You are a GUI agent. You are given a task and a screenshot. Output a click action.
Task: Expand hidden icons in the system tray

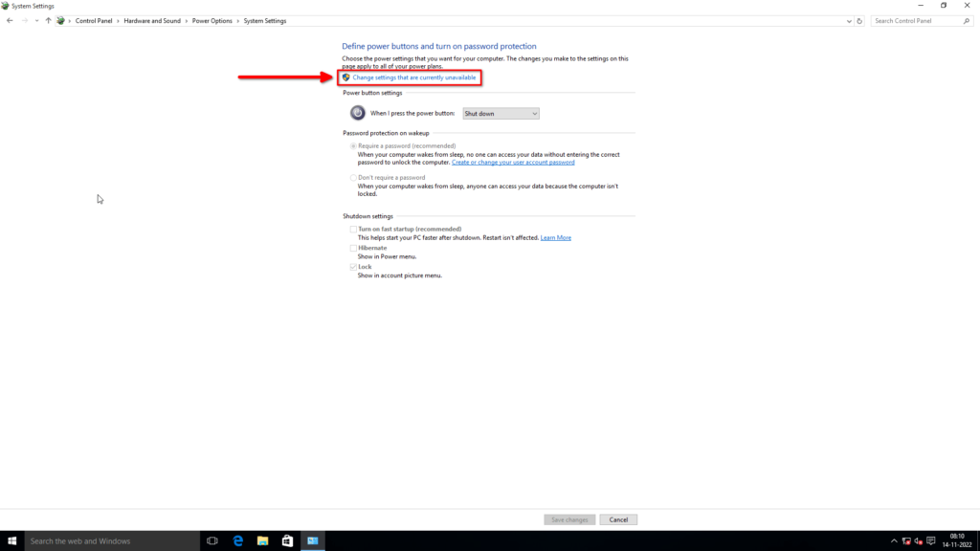coord(894,540)
